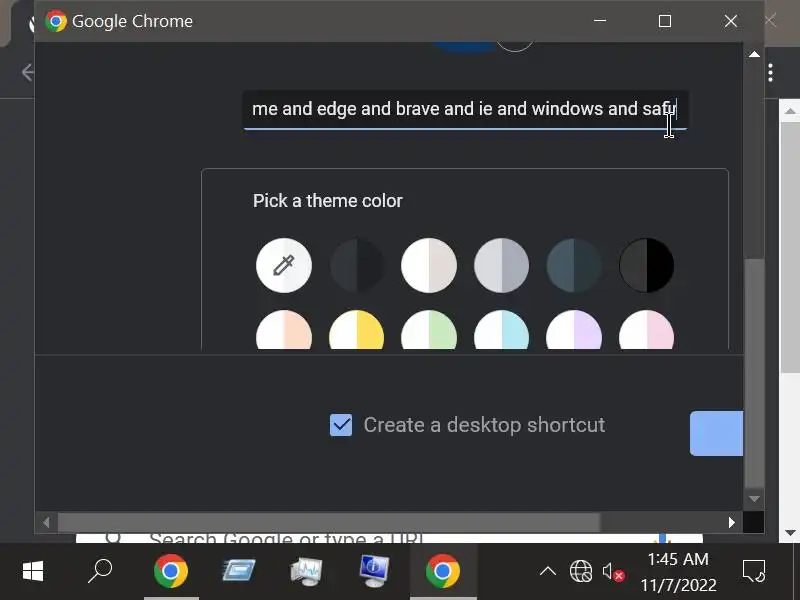This screenshot has height=600, width=800.
Task: Click horizontal scroll right arrow
Action: click(732, 522)
